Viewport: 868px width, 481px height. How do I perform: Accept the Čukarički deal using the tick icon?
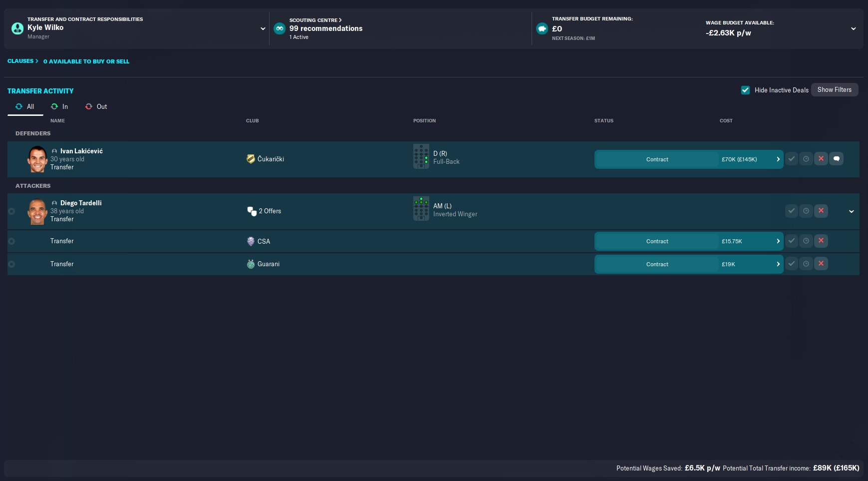791,159
